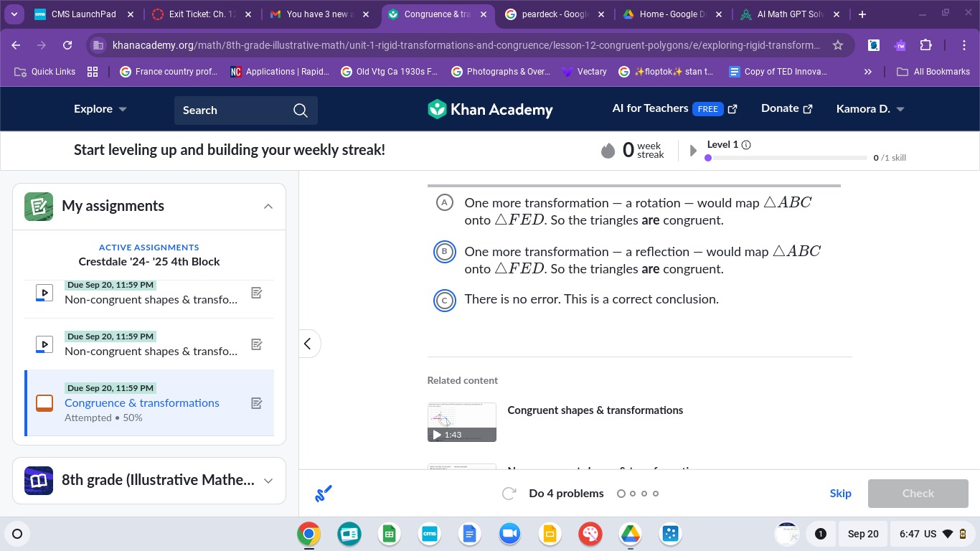Open the Donate link
Viewport: 980px width, 551px height.
tap(786, 108)
